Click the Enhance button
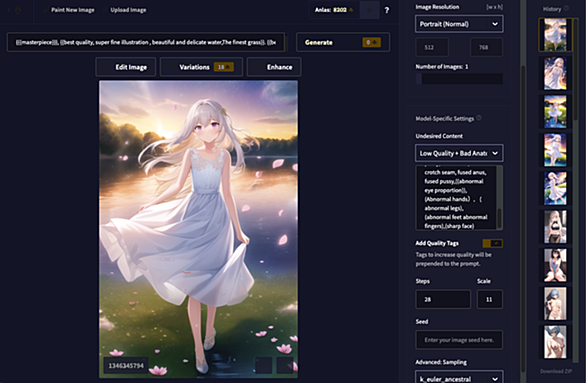Image resolution: width=586 pixels, height=383 pixels. click(274, 67)
